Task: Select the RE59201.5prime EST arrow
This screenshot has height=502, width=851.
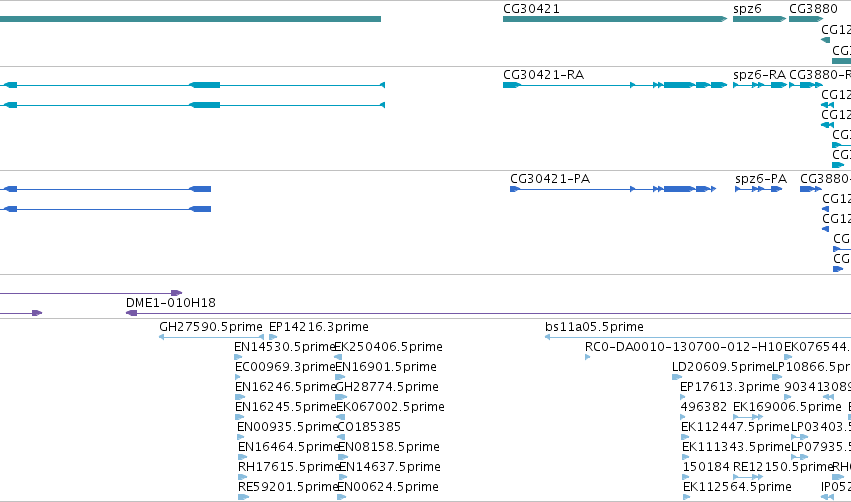Action: [243, 497]
